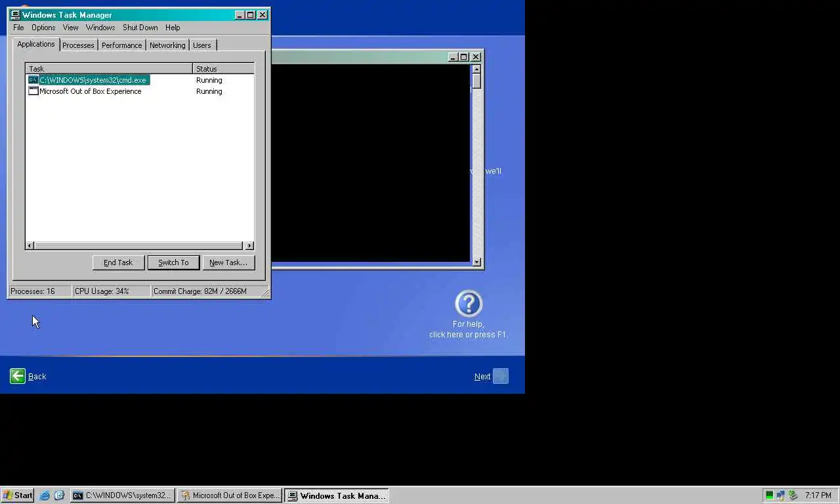Click the Out of Box Experience taskbar button

click(230, 495)
